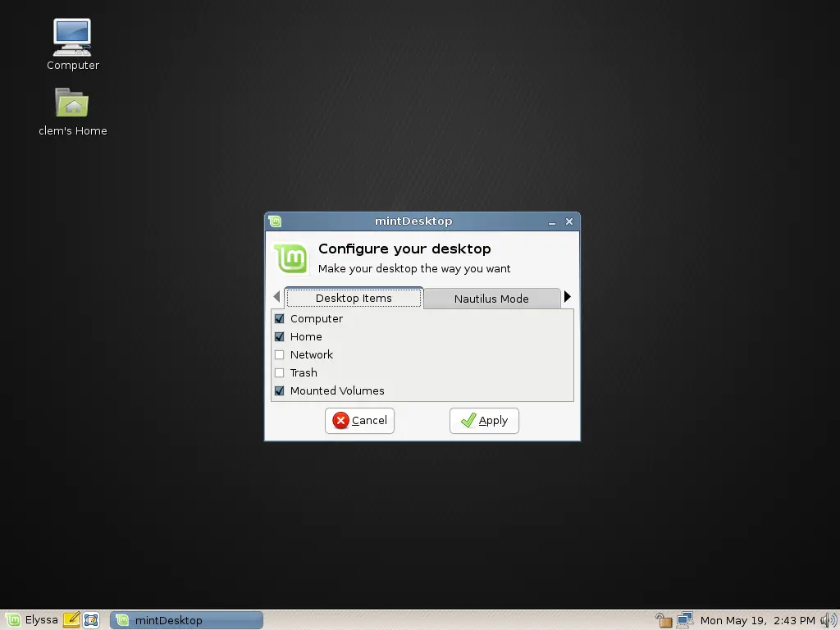Click 'Make your desktop the way you want' text
Image resolution: width=840 pixels, height=630 pixels.
point(414,268)
